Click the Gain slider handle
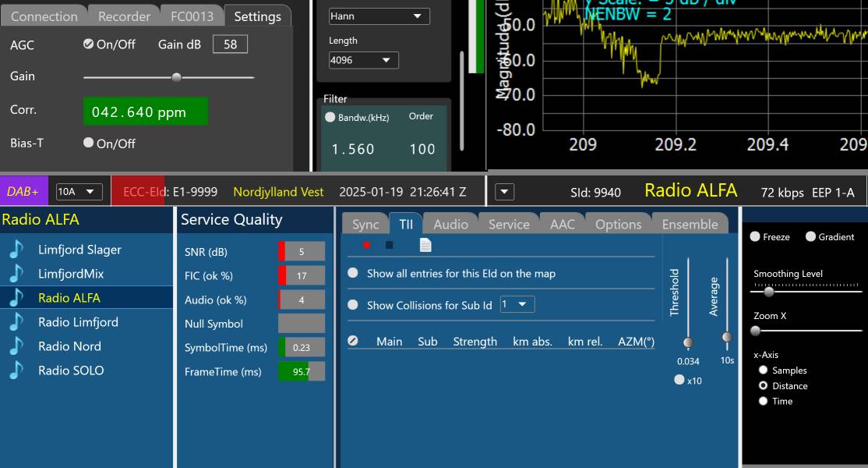 coord(177,76)
